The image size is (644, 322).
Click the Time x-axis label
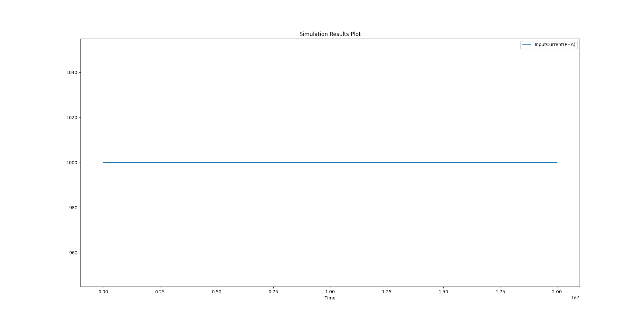(330, 298)
